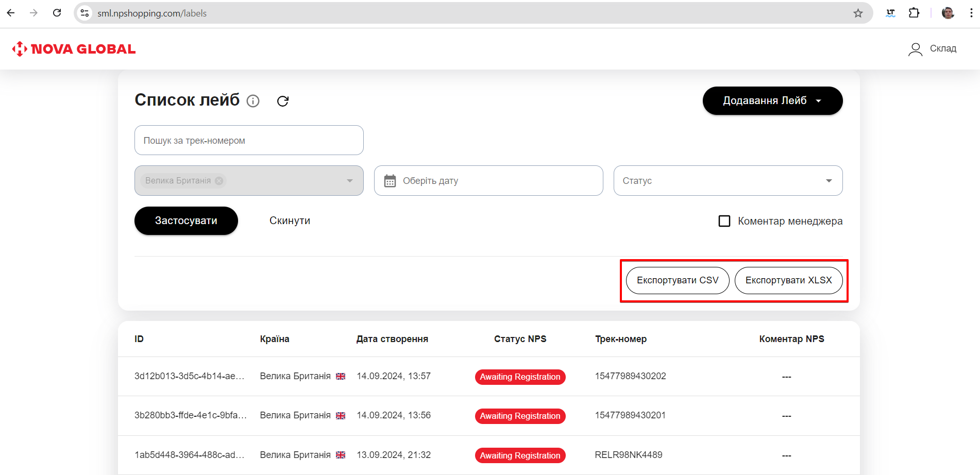Open the country filter dropdown arrow
Viewport: 980px width, 475px height.
(350, 181)
